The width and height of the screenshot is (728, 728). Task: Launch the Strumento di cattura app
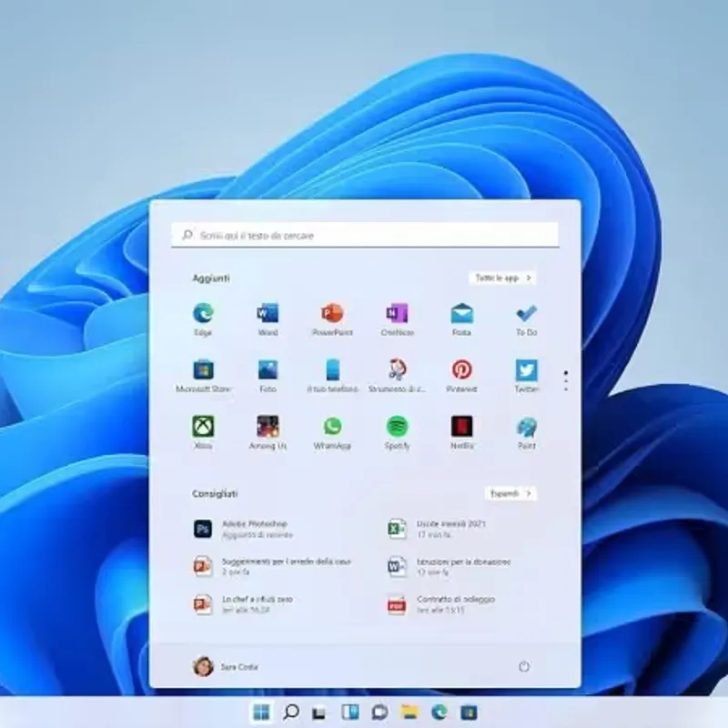coord(397,375)
